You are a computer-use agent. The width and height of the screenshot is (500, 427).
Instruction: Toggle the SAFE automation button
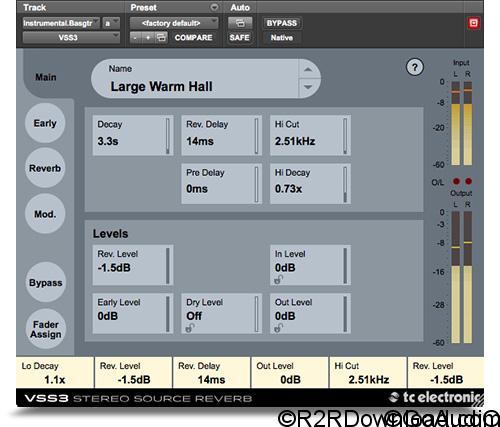point(239,38)
